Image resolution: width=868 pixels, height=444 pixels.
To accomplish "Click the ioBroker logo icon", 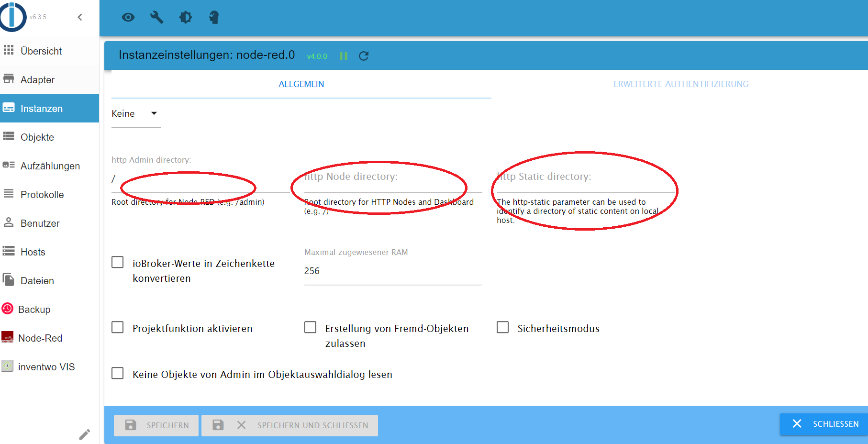I will [x=12, y=17].
